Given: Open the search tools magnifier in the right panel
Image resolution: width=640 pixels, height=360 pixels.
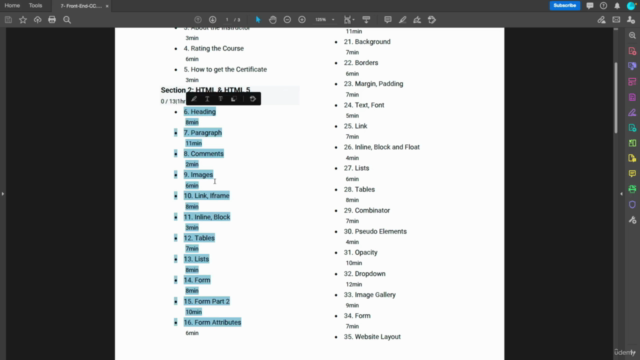Looking at the screenshot, I should [632, 36].
